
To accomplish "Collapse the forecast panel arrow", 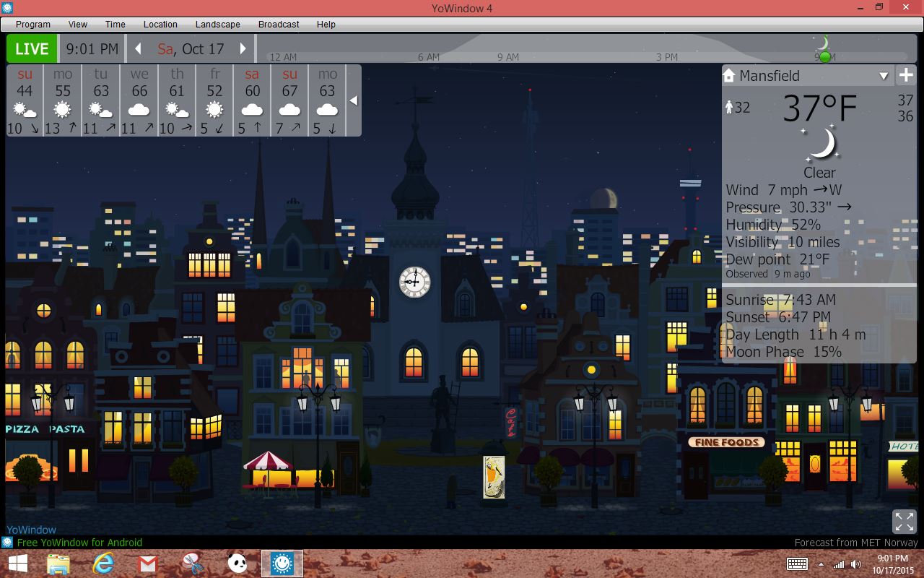I will (x=353, y=100).
